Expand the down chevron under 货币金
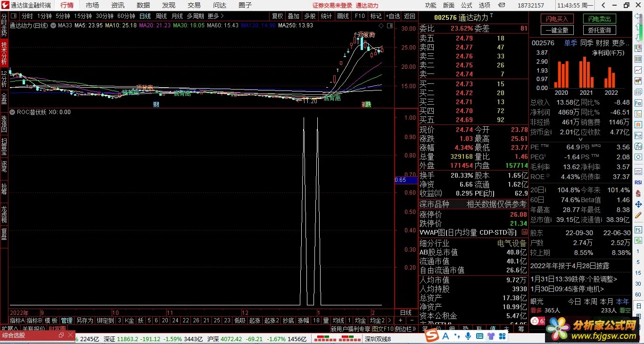The width and height of the screenshot is (644, 344). point(580,139)
